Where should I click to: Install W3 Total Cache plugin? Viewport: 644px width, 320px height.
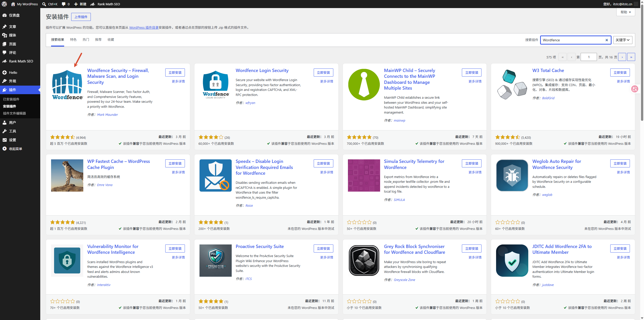[x=620, y=73]
